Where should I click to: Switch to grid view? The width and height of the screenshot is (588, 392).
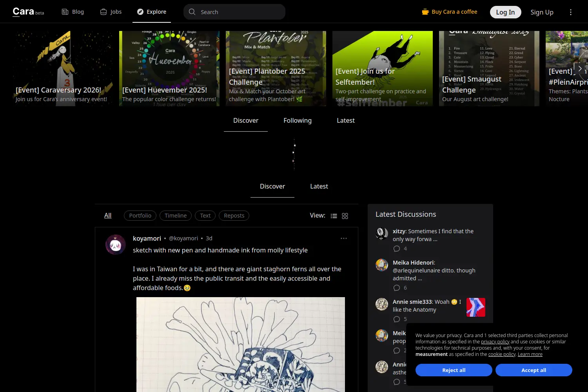pos(345,216)
